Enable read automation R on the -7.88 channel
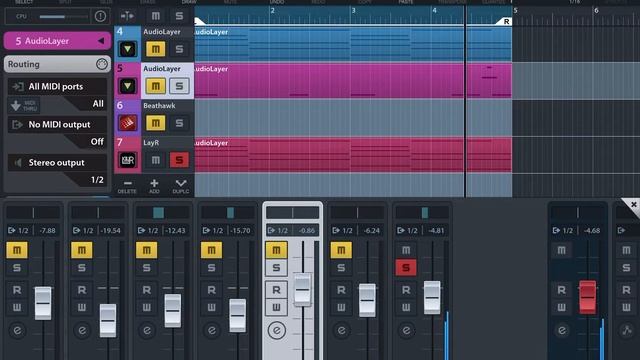The image size is (640, 360). [x=17, y=290]
